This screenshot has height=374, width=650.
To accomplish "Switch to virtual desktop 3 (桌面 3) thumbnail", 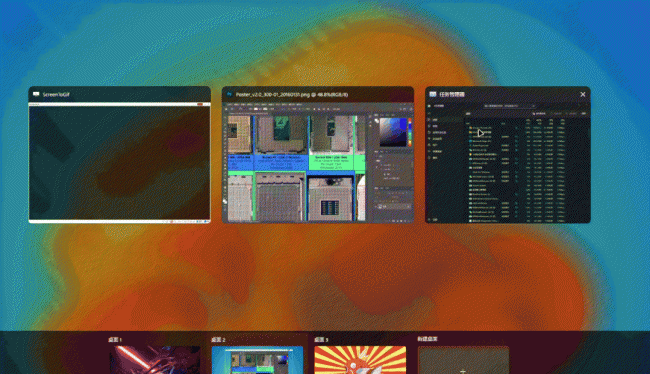I will pos(360,360).
